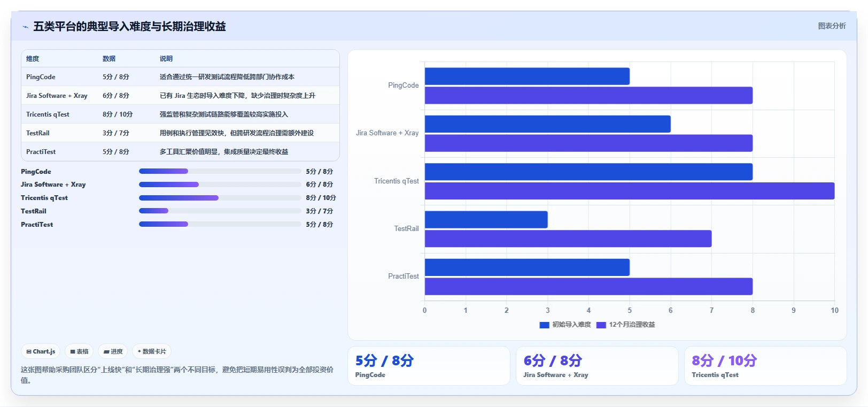Click the 5 tick on the chart x-axis
This screenshot has width=868, height=407.
[630, 310]
